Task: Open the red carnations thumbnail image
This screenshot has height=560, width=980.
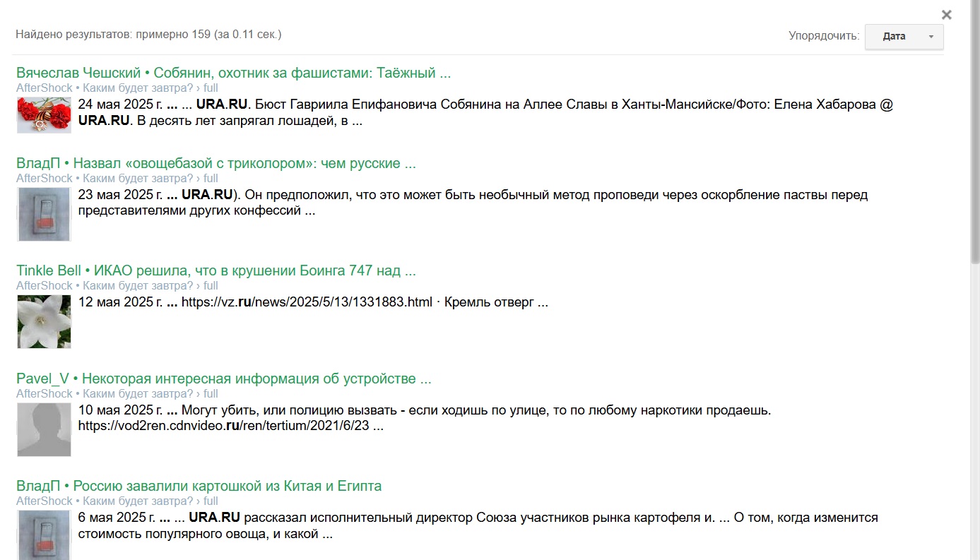Action: [44, 115]
